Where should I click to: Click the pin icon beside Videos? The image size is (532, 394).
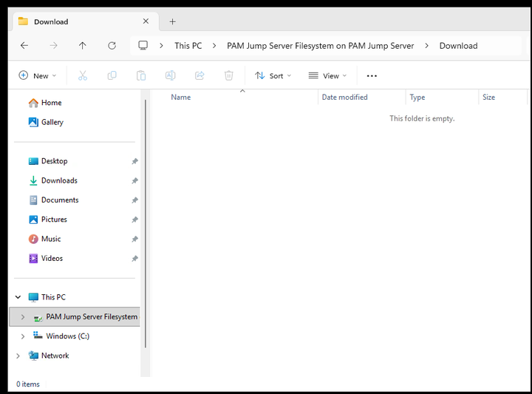click(134, 259)
